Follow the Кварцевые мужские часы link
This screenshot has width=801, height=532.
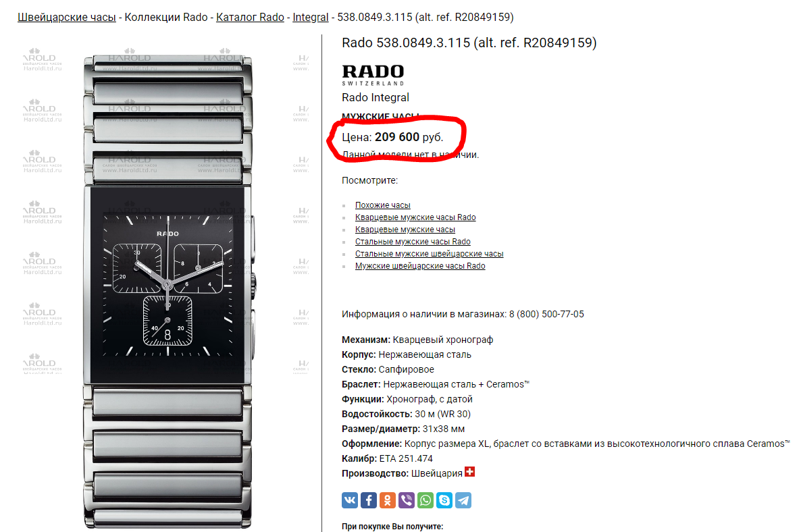tap(405, 230)
